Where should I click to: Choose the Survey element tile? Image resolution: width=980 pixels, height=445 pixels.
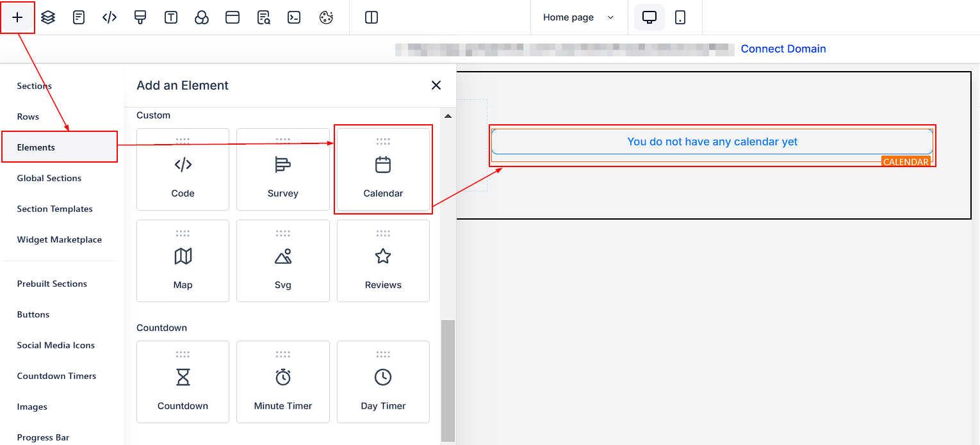[x=283, y=170]
